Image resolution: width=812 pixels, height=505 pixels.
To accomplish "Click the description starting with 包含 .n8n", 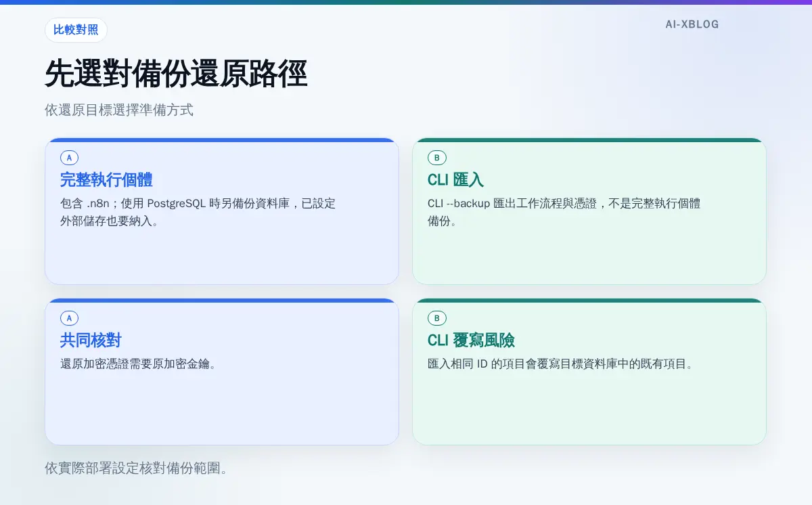I will pyautogui.click(x=198, y=212).
